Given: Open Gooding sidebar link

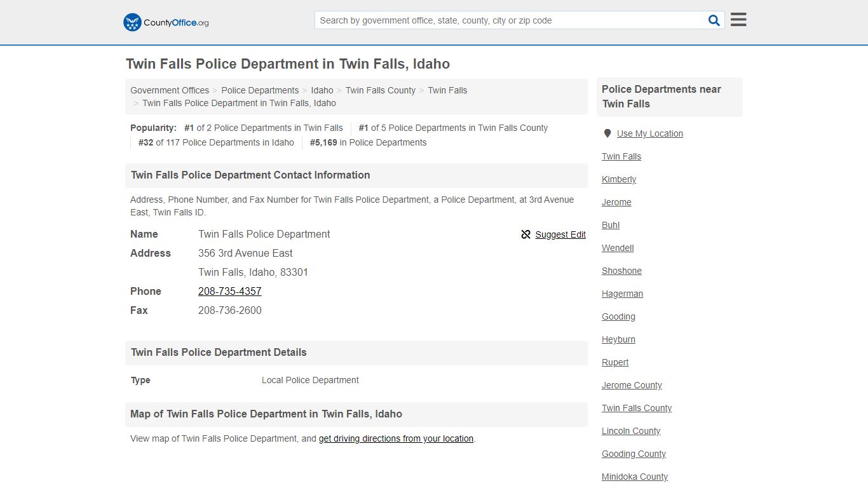Looking at the screenshot, I should 618,316.
